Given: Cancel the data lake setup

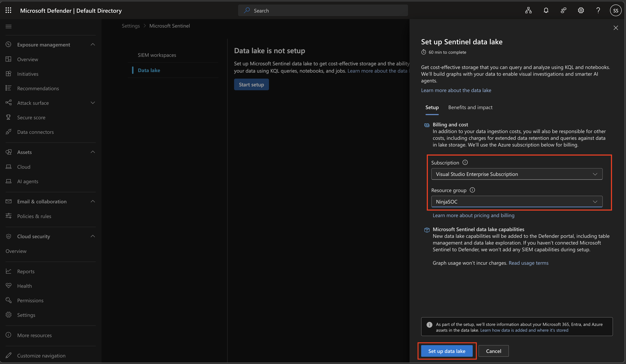Looking at the screenshot, I should [x=493, y=351].
